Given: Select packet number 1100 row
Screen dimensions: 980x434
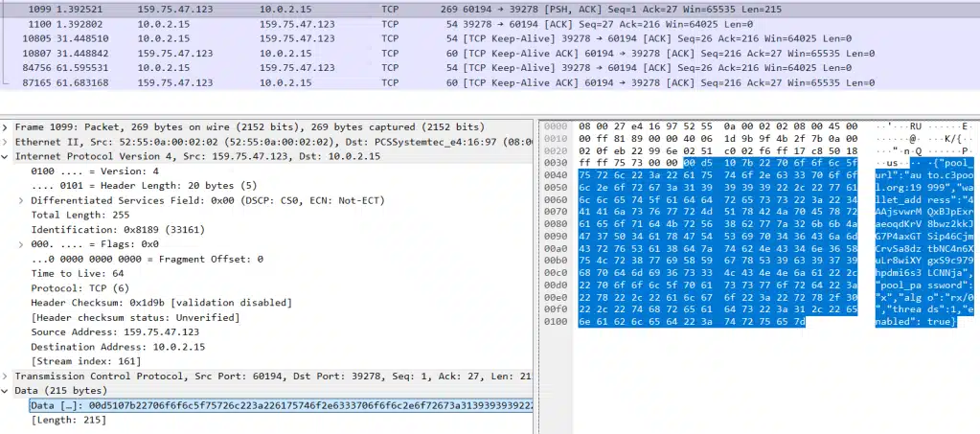Looking at the screenshot, I should [x=287, y=22].
